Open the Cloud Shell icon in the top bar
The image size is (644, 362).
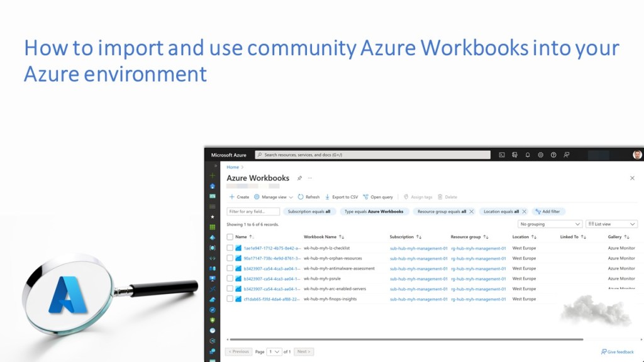502,155
